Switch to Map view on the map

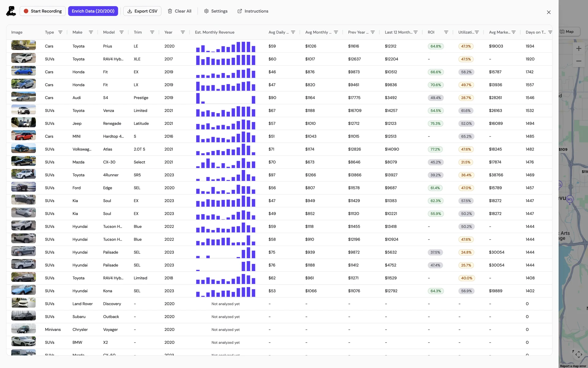tap(569, 32)
